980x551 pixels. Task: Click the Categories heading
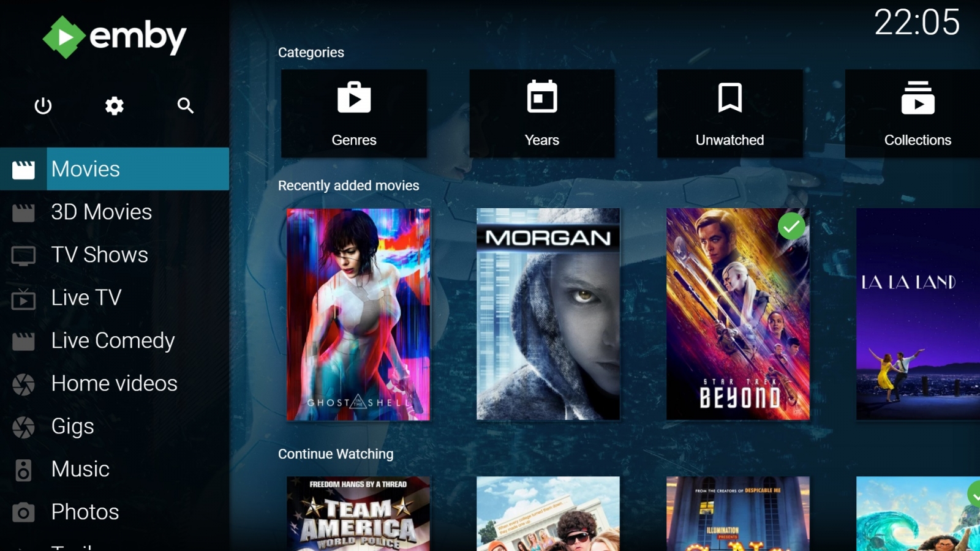(x=311, y=53)
